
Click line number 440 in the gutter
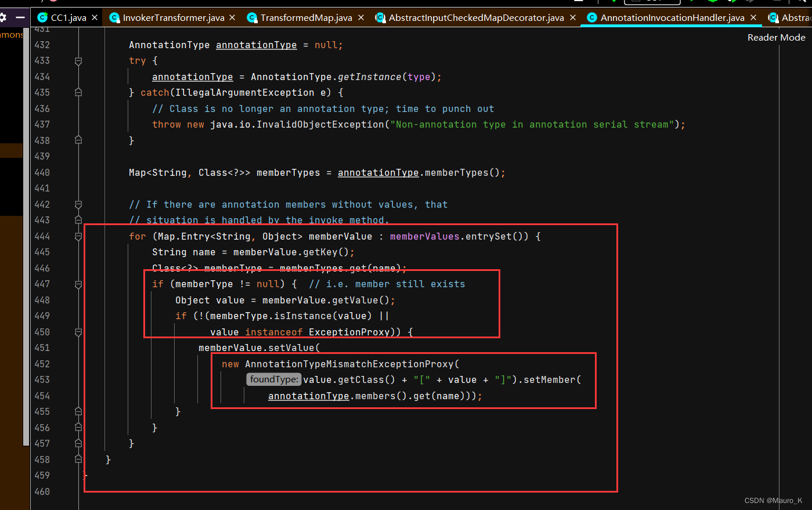click(42, 172)
